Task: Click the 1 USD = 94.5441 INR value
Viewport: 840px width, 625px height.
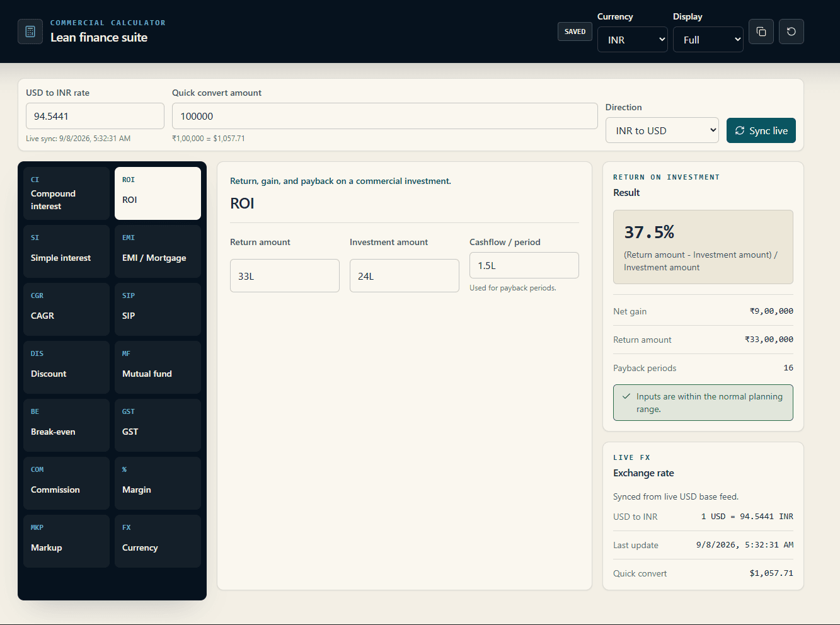Action: pos(747,517)
